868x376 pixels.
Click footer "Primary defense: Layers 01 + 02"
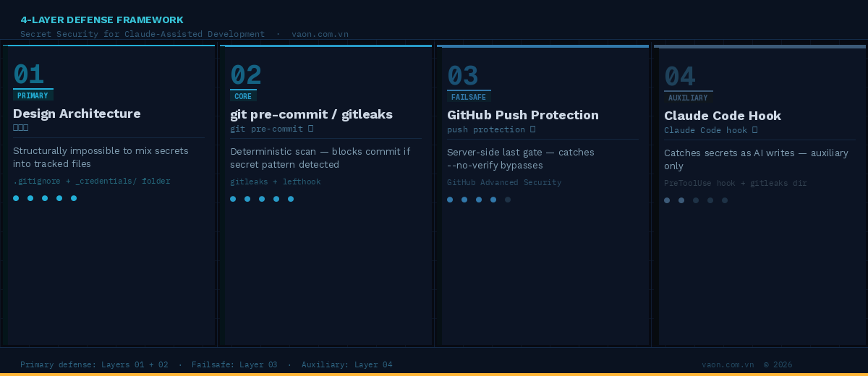tap(94, 364)
